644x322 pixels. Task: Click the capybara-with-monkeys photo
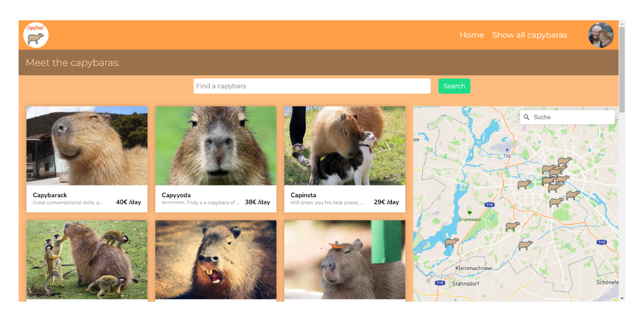pos(87,260)
